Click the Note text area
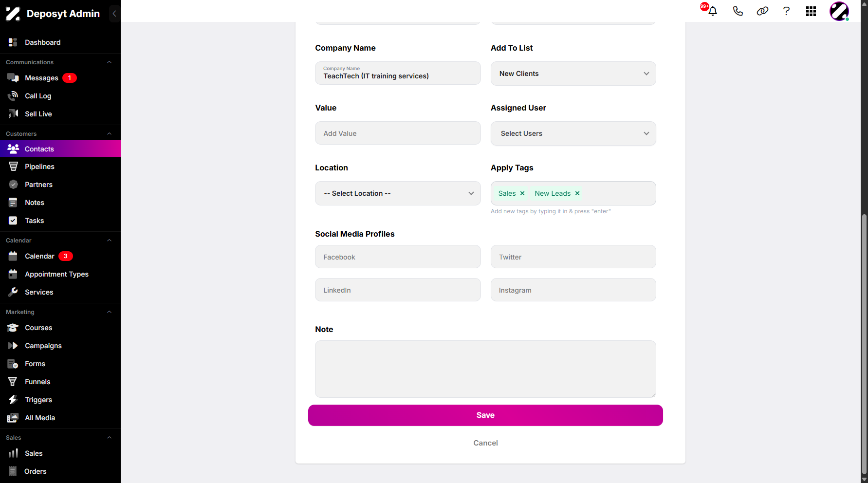 [485, 369]
